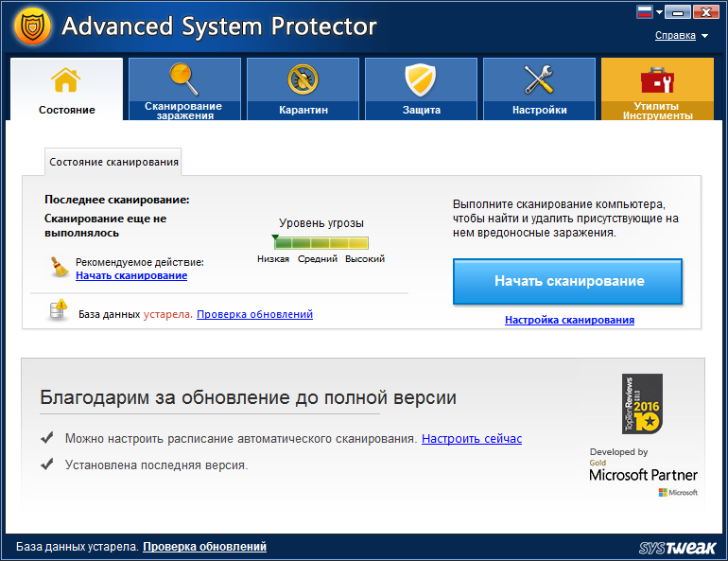Click the Настроить сейчас schedule link

coord(472,438)
